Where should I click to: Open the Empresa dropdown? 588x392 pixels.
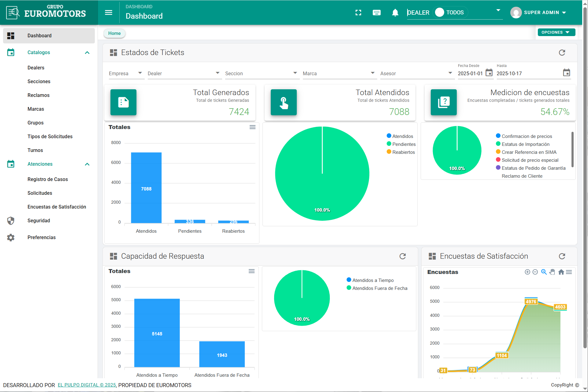[126, 73]
